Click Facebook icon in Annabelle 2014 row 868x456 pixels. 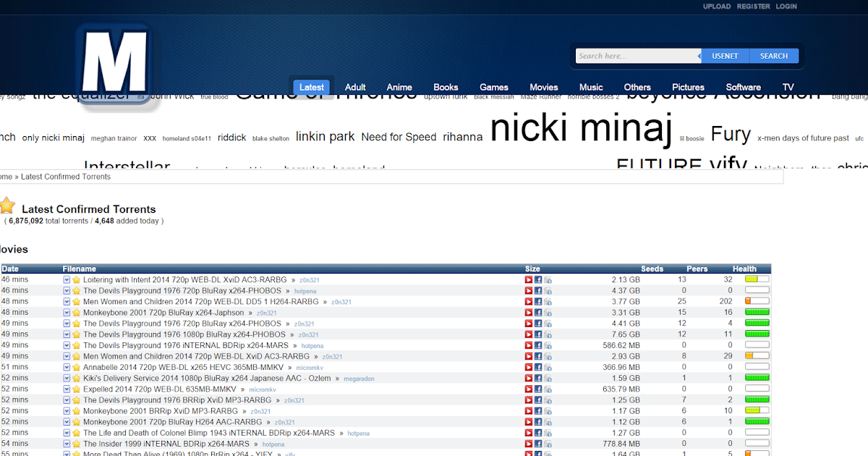point(538,367)
